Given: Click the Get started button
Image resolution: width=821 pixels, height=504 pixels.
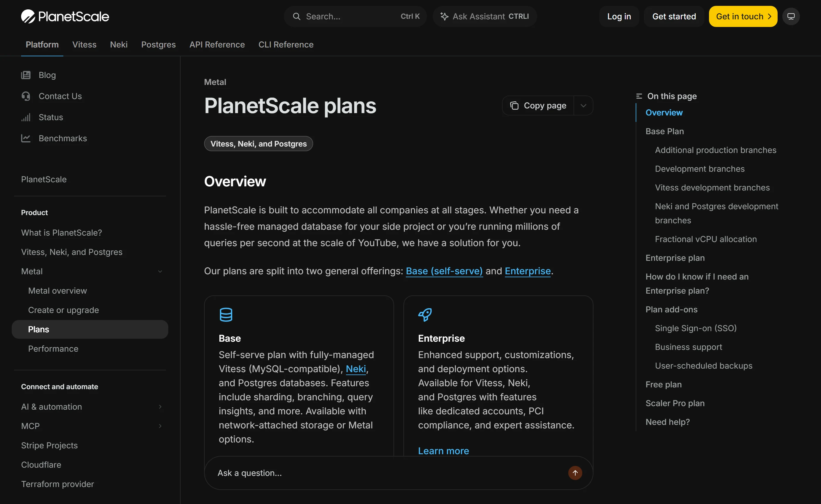Looking at the screenshot, I should tap(674, 16).
